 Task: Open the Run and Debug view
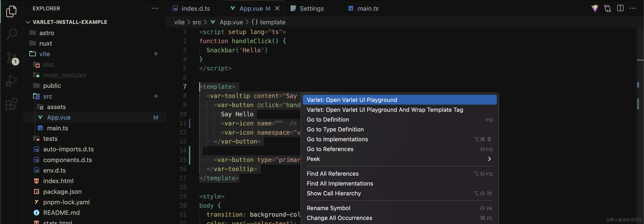pos(11,81)
